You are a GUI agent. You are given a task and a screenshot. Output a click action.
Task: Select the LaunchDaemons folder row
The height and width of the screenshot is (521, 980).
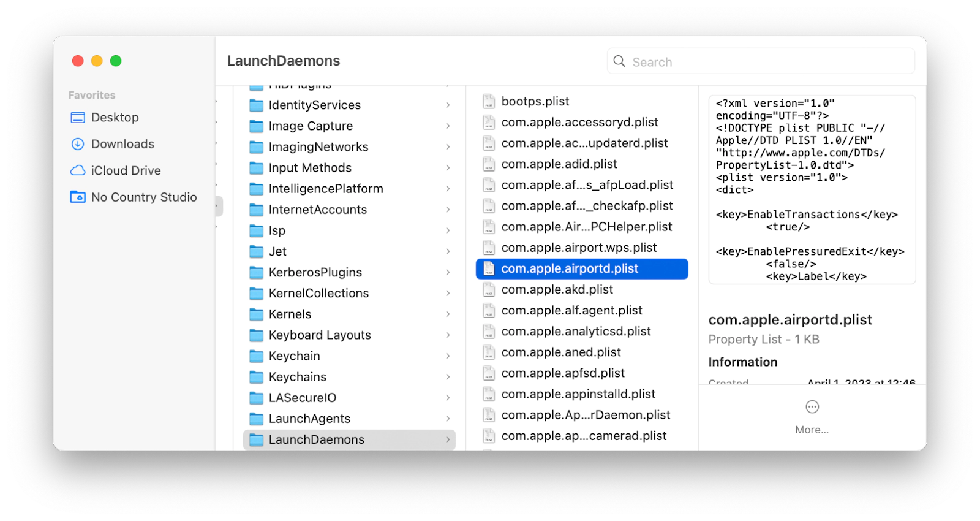click(x=349, y=439)
